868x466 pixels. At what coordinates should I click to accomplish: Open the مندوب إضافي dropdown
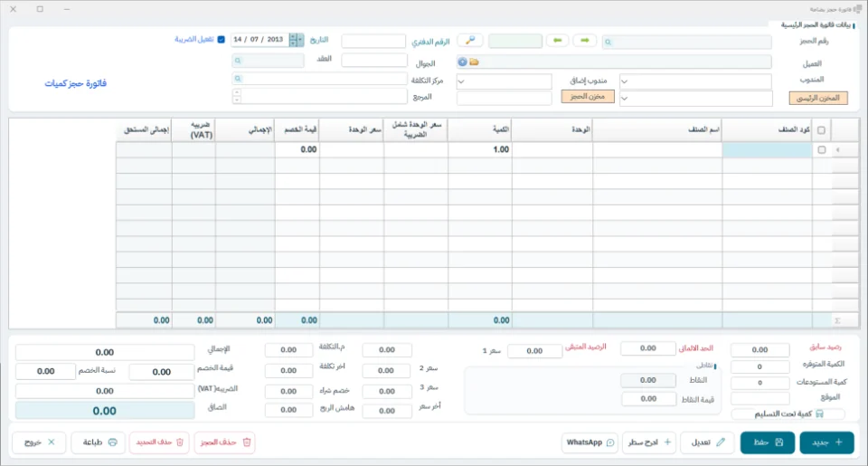(504, 81)
